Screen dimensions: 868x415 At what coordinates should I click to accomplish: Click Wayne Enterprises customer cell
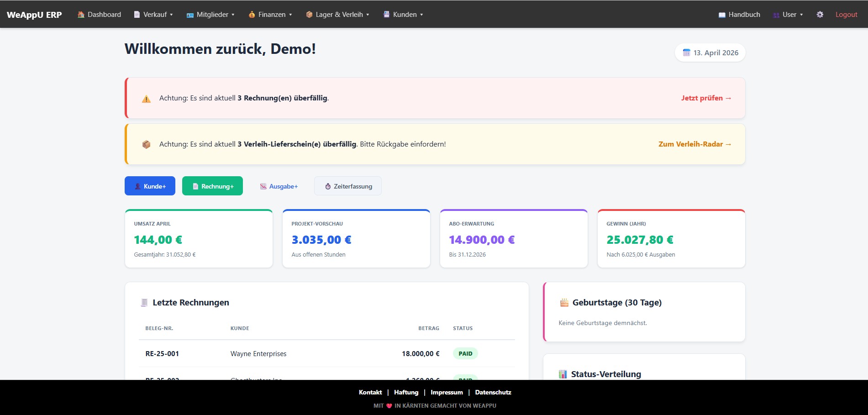[258, 354]
